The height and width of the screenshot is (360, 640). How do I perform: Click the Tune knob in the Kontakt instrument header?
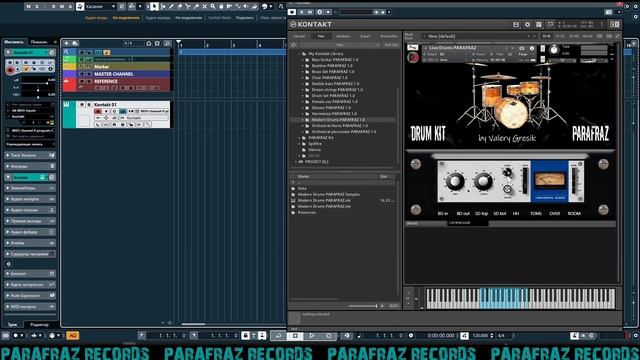click(554, 51)
